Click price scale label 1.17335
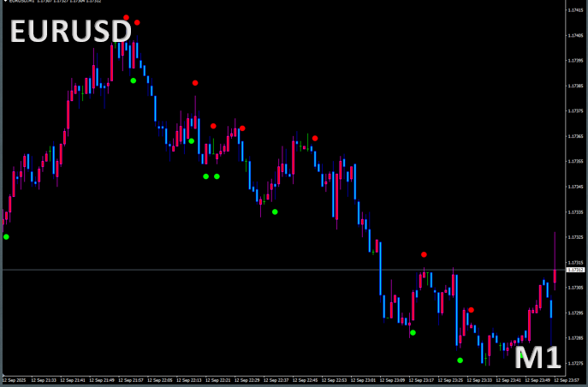The height and width of the screenshot is (387, 588). 576,211
